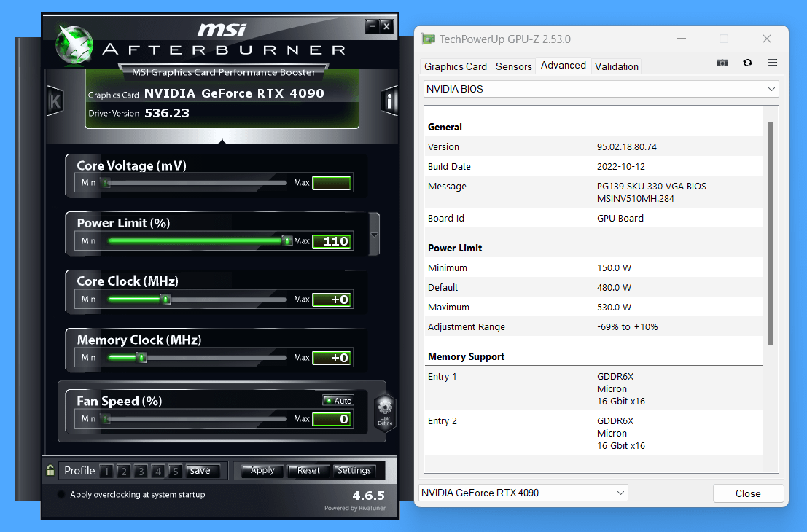Image resolution: width=807 pixels, height=532 pixels.
Task: Click the Fan Speed value field showing 0
Action: [332, 419]
